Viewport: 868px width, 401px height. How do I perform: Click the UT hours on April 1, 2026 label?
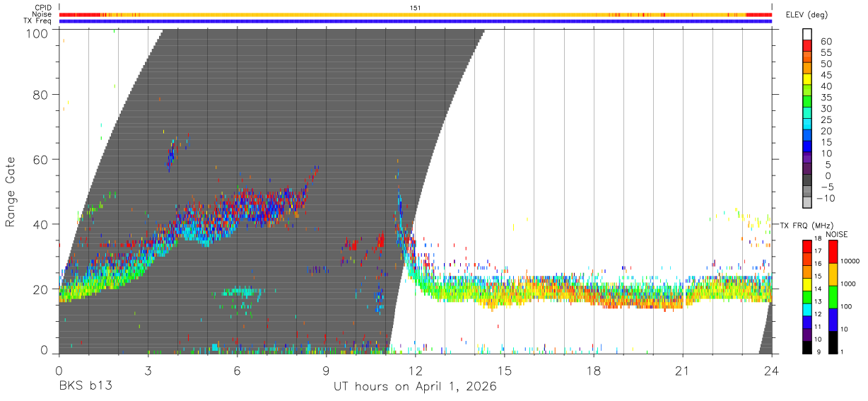click(416, 387)
